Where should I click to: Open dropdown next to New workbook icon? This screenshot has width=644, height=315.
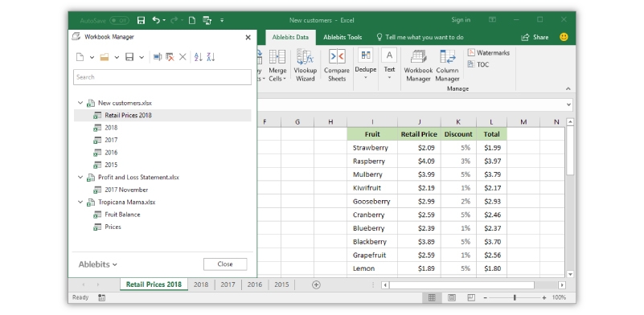coord(92,58)
